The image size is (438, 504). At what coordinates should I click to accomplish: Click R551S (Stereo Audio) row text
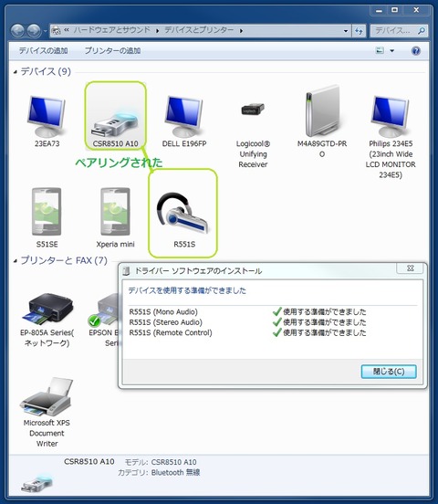click(x=165, y=322)
